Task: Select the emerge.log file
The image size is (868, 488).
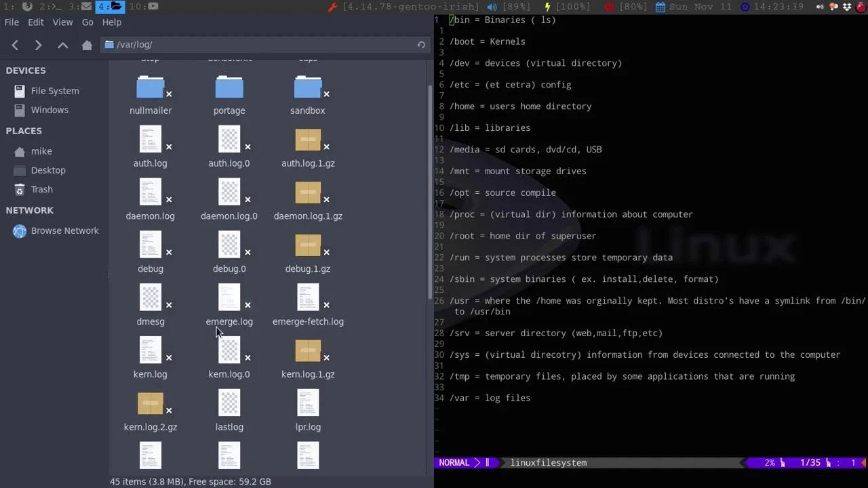Action: (229, 306)
